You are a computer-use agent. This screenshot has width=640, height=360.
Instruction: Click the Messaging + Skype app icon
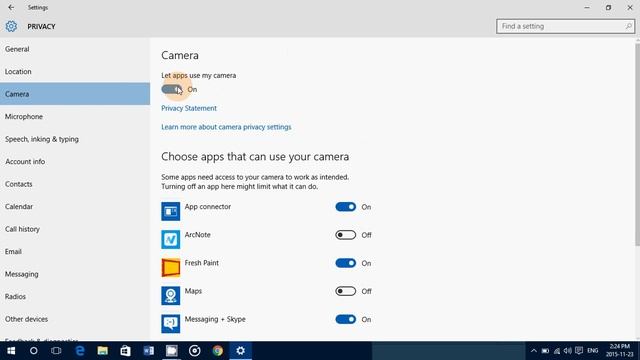(171, 324)
